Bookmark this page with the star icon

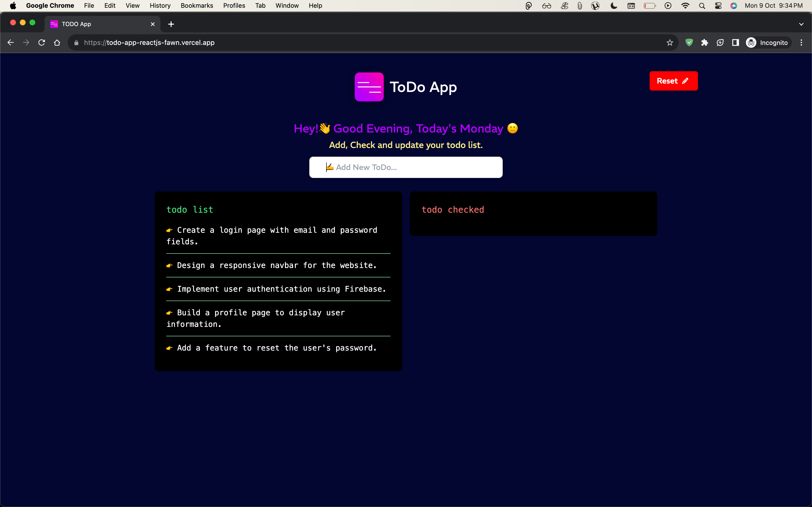pyautogui.click(x=670, y=42)
